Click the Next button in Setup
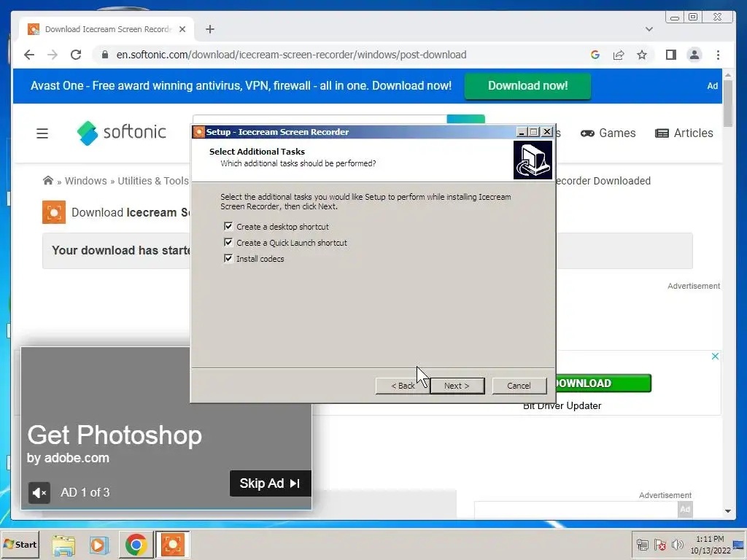Screen dimensions: 747x560 point(457,386)
